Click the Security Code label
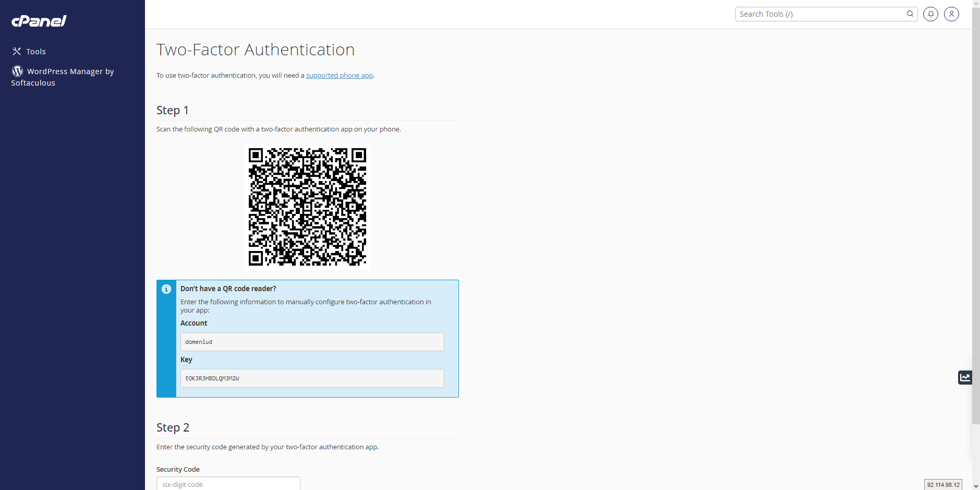 tap(178, 469)
